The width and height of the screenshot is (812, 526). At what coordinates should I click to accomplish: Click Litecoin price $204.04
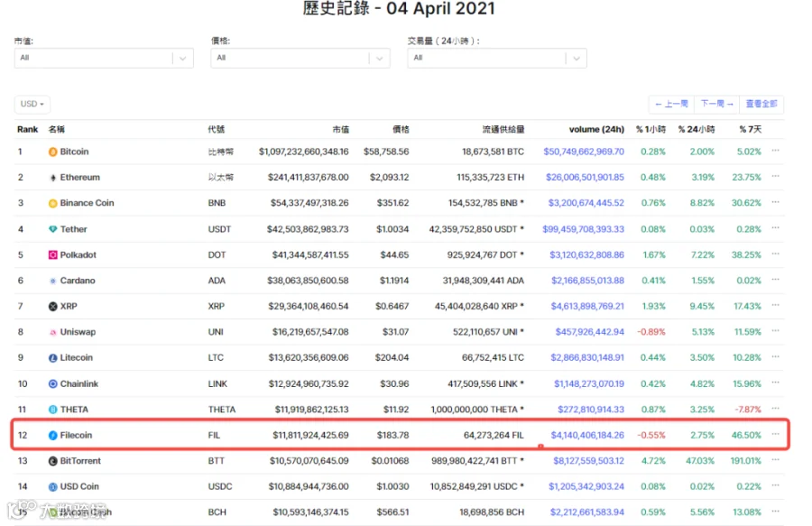point(392,358)
